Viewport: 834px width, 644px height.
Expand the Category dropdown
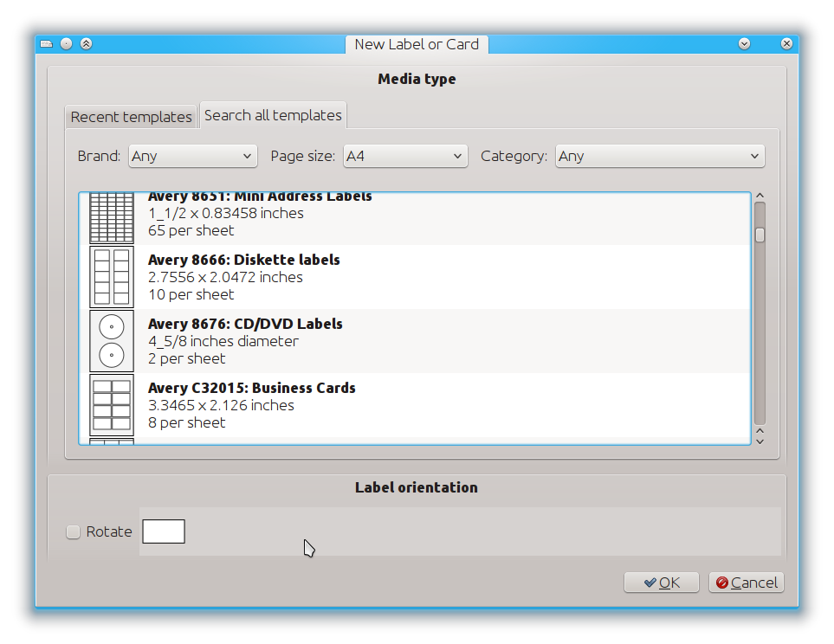click(660, 157)
